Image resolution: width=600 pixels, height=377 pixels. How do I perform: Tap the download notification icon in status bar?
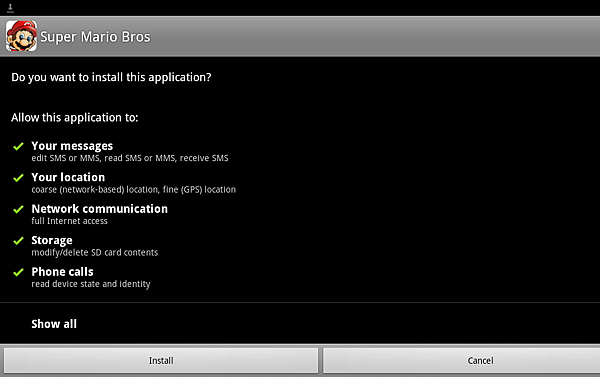(x=10, y=8)
